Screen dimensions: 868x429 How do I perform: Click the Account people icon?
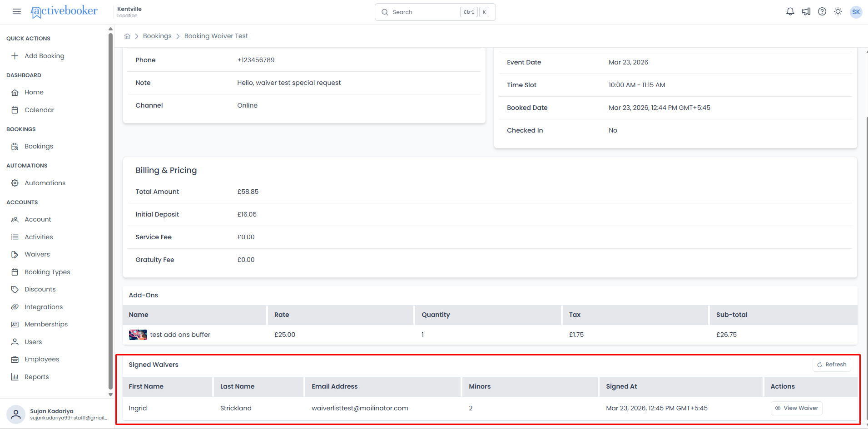[x=15, y=220]
